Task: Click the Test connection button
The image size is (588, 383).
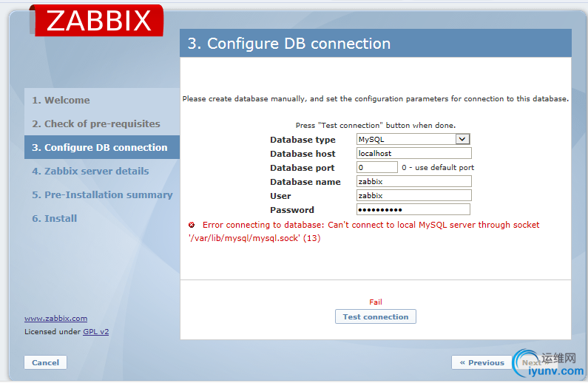Action: coord(376,316)
